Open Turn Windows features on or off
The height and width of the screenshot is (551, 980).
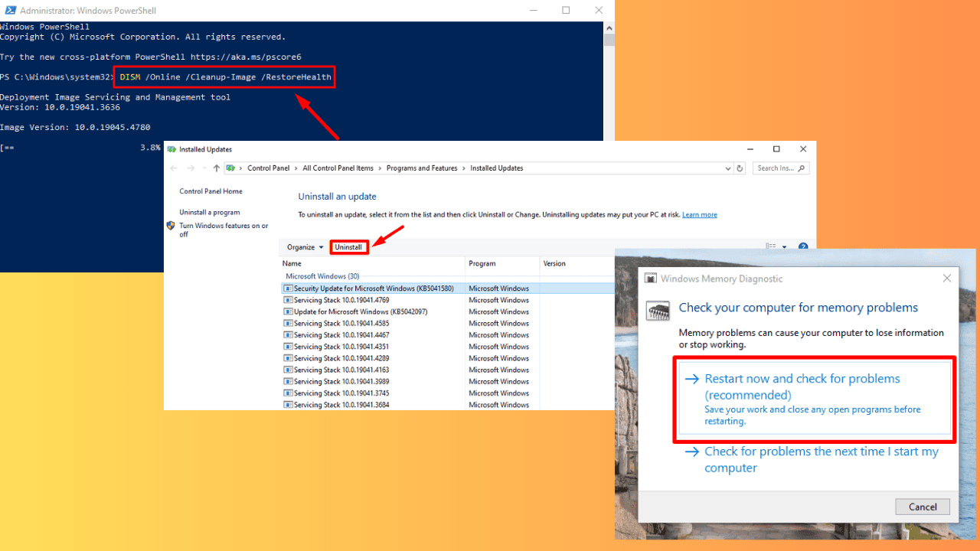224,230
